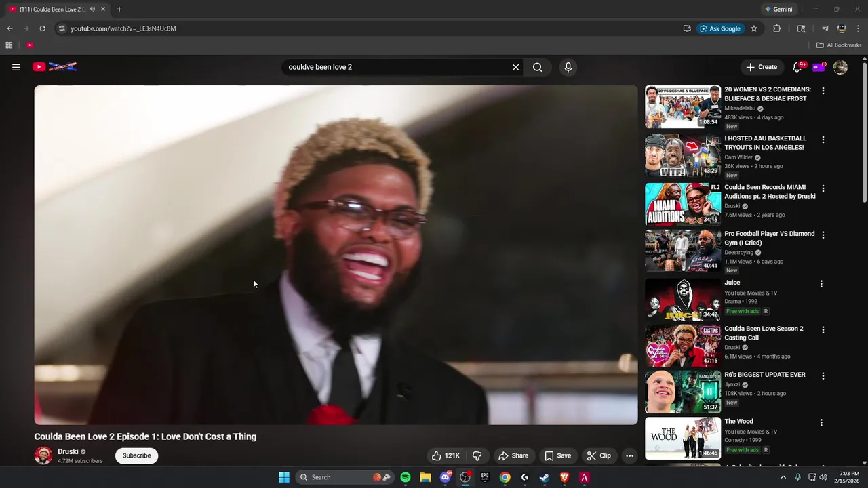868x488 pixels.
Task: Go back with browser back arrow
Action: [9, 28]
